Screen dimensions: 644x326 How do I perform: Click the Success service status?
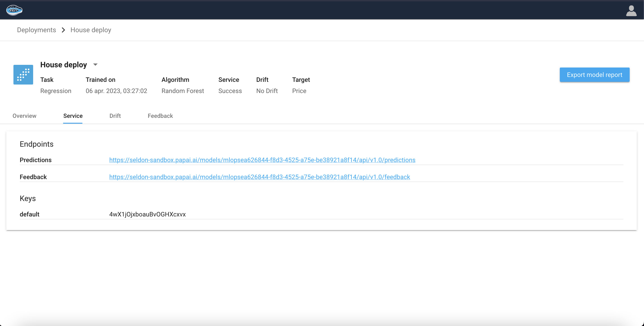(230, 91)
